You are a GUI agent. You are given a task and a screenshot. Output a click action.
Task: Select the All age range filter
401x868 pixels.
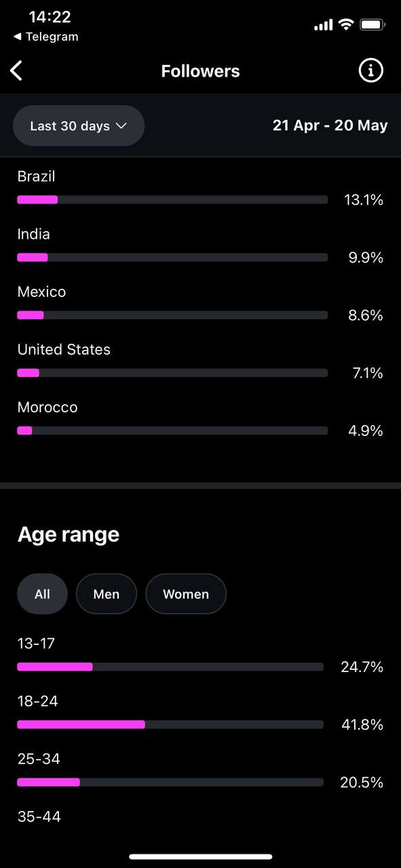pos(42,594)
